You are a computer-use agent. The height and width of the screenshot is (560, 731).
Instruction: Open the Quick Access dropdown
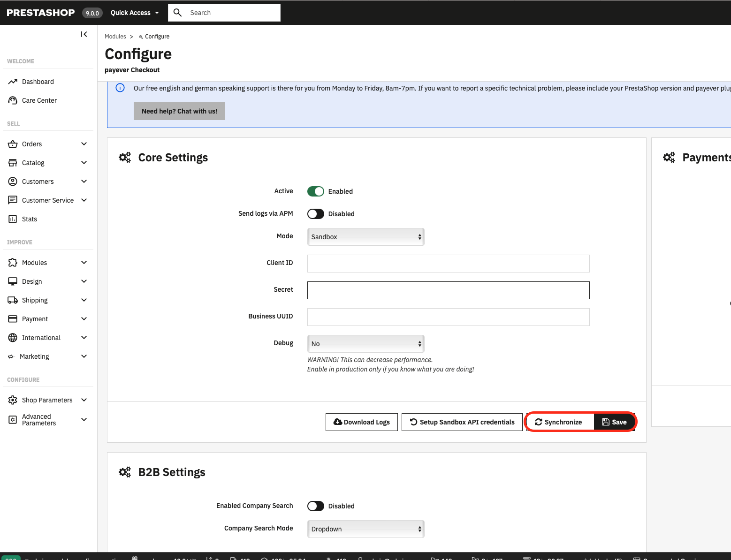(x=135, y=13)
